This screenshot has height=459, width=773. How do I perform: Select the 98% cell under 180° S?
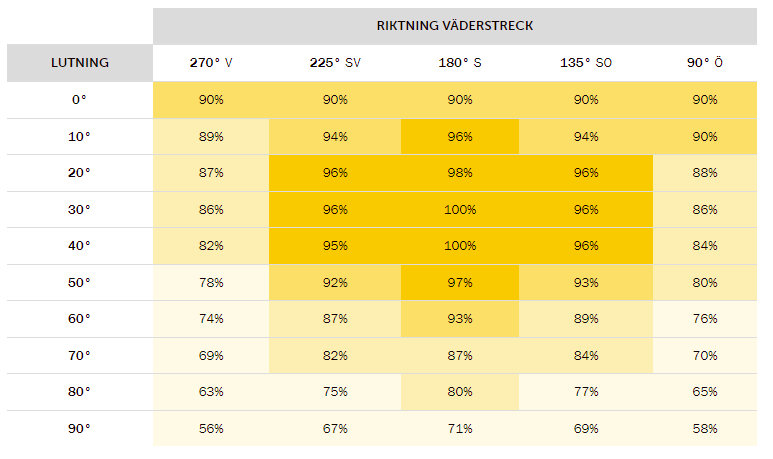460,173
